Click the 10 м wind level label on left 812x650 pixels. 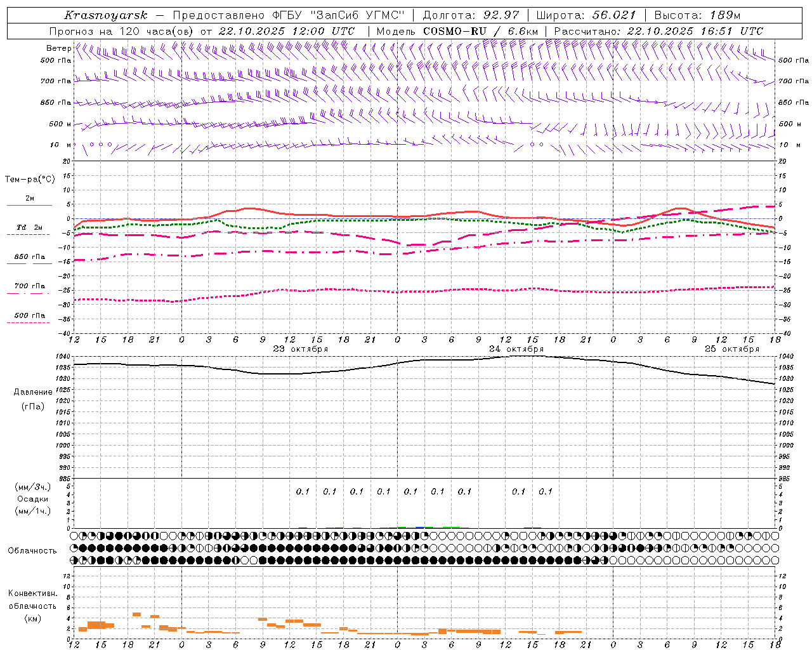(x=61, y=145)
